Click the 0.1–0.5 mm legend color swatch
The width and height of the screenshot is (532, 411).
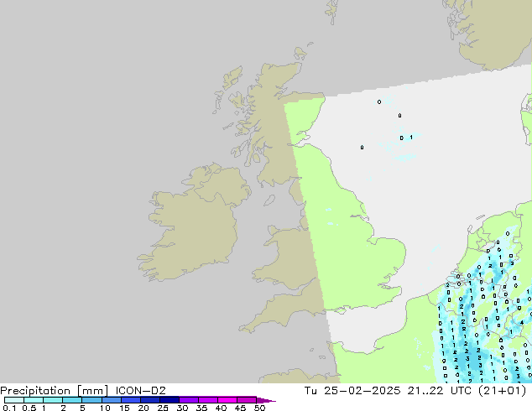[x=14, y=400]
